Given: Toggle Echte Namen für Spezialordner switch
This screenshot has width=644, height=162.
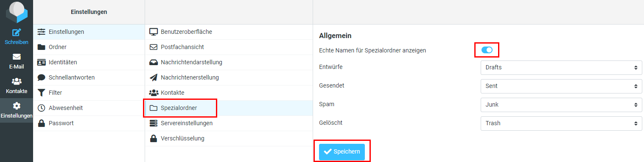Looking at the screenshot, I should (487, 50).
